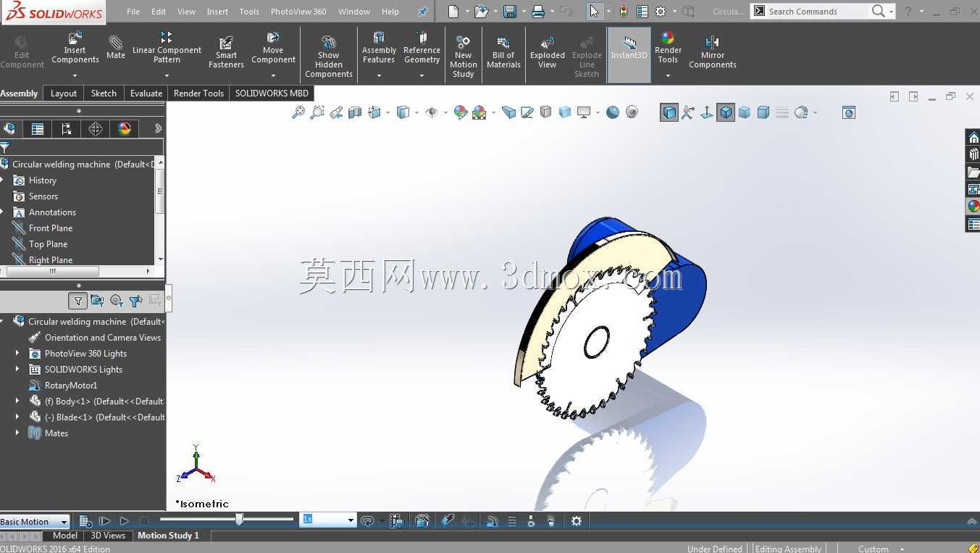This screenshot has height=553, width=980.
Task: Click Save Animation icon
Action: click(x=396, y=521)
